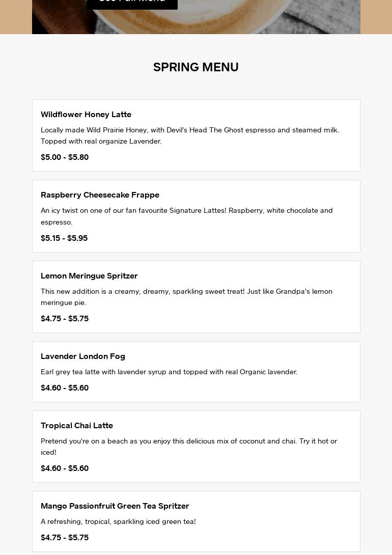Click the Tropical Chai Latte description
This screenshot has height=555, width=392.
pyautogui.click(x=189, y=447)
